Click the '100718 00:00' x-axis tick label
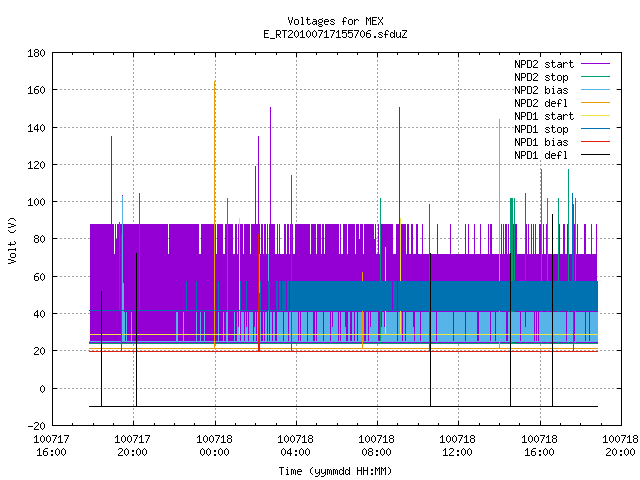This screenshot has height=480, width=640. point(214,446)
